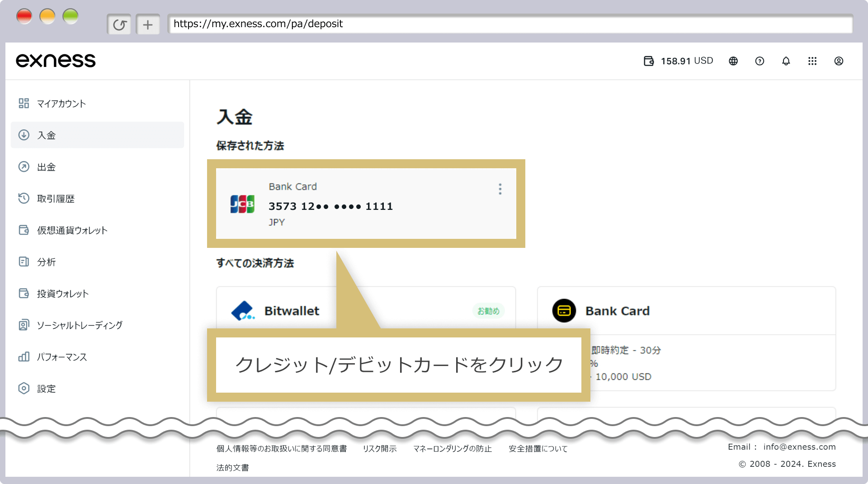868x484 pixels.
Task: Choose the saved JCB card 3573 12•• •••• 1111
Action: pyautogui.click(x=366, y=204)
